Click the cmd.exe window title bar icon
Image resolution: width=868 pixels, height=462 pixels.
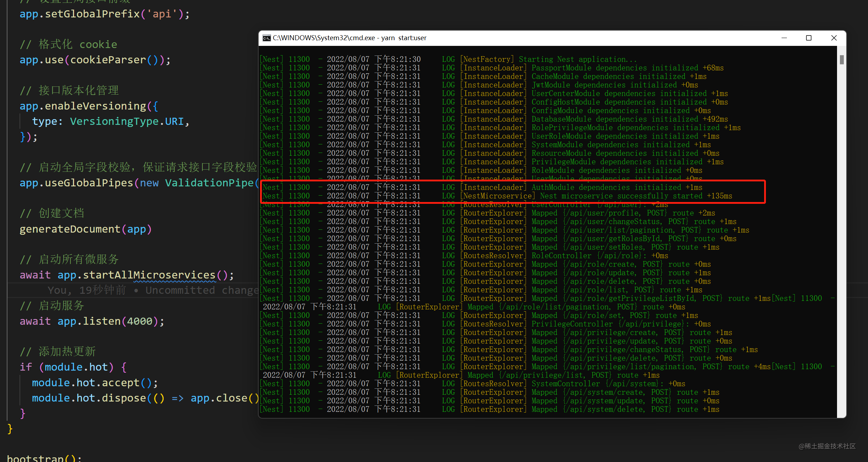266,38
